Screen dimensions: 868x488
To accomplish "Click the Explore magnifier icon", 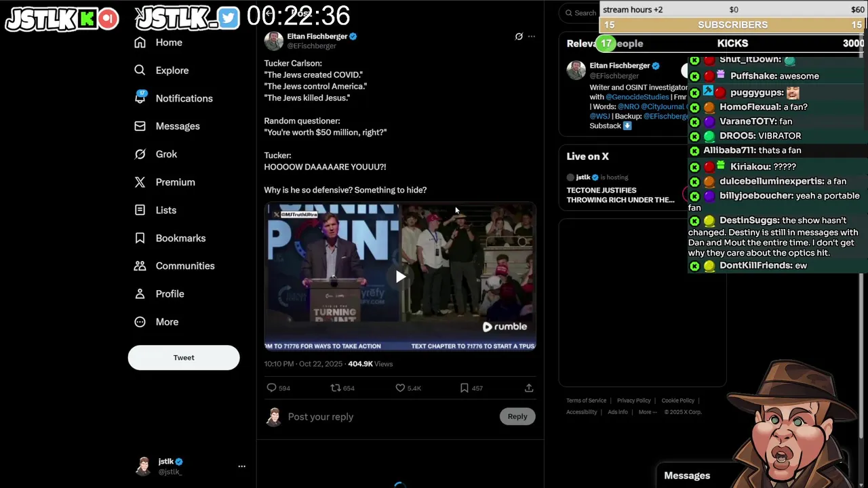I will click(x=140, y=70).
